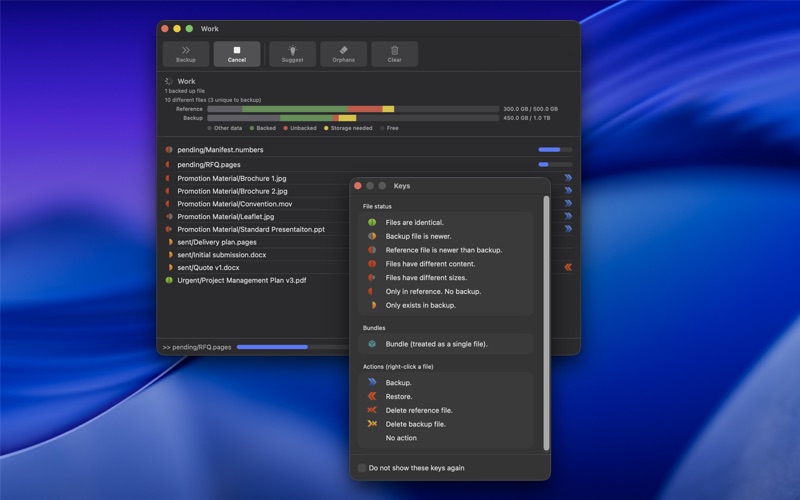The image size is (800, 500).
Task: Click the Manifest.numbers progress bar
Action: coord(555,149)
